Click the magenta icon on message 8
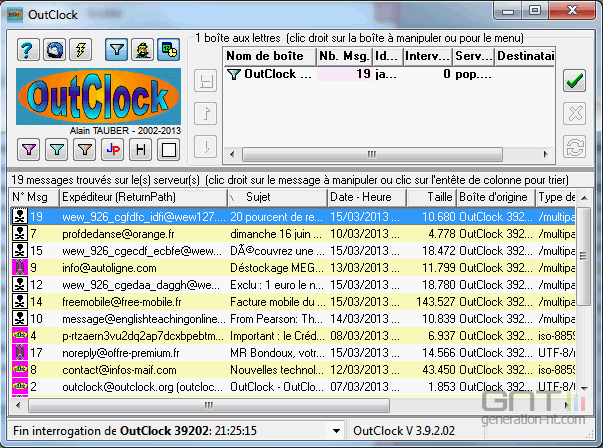This screenshot has height=448, width=603. pyautogui.click(x=20, y=369)
